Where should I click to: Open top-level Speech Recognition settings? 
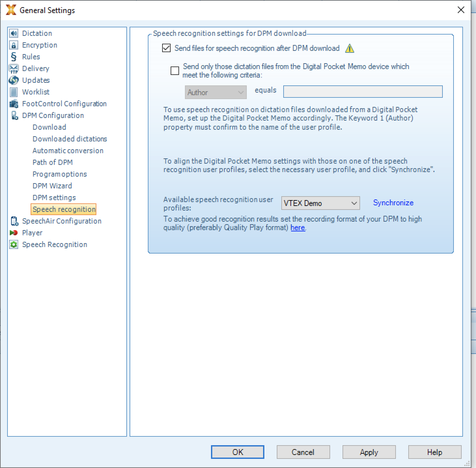[x=54, y=244]
